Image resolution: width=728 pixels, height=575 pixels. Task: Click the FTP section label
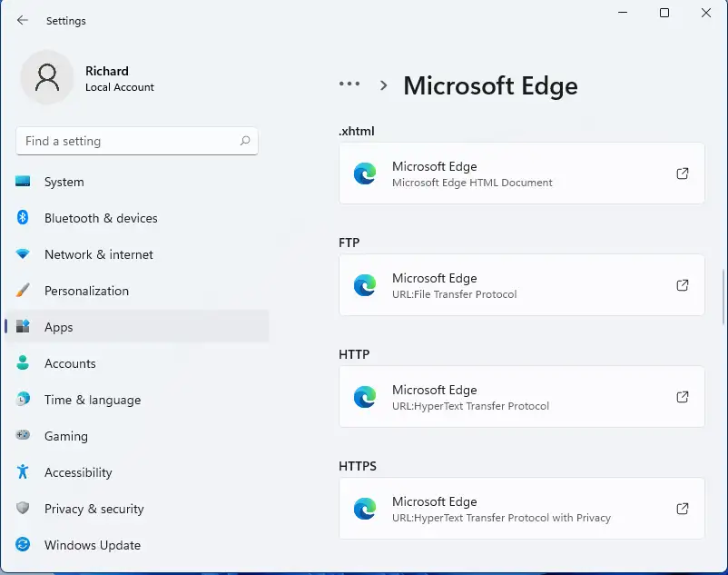click(349, 243)
